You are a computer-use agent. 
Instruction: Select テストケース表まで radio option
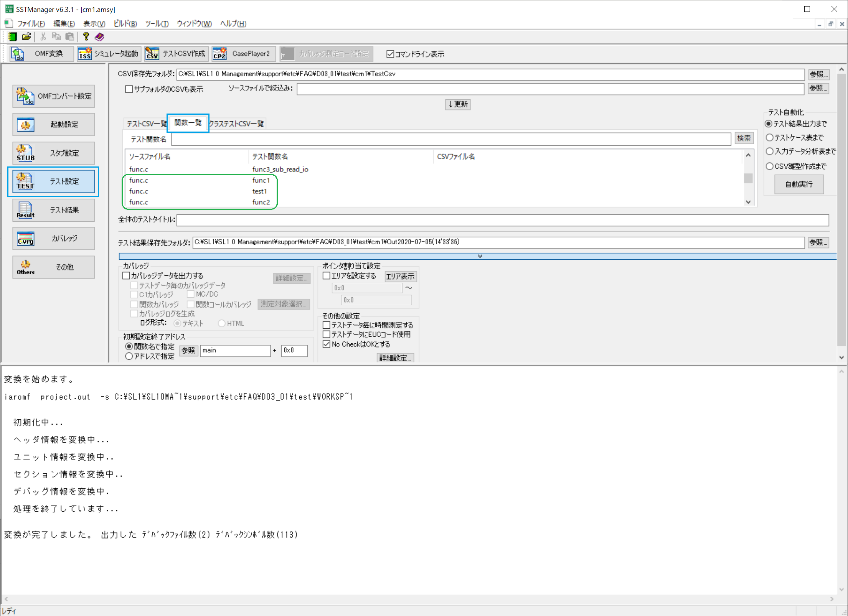(x=769, y=138)
